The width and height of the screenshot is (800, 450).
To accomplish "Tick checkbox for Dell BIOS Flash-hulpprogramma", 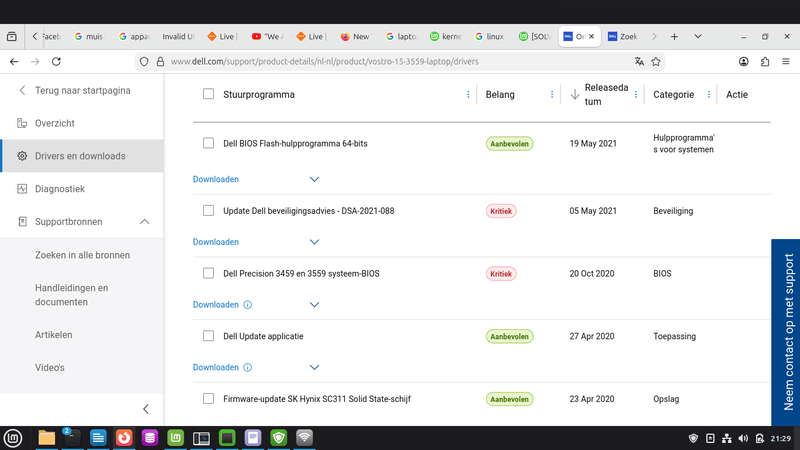I will click(x=208, y=143).
